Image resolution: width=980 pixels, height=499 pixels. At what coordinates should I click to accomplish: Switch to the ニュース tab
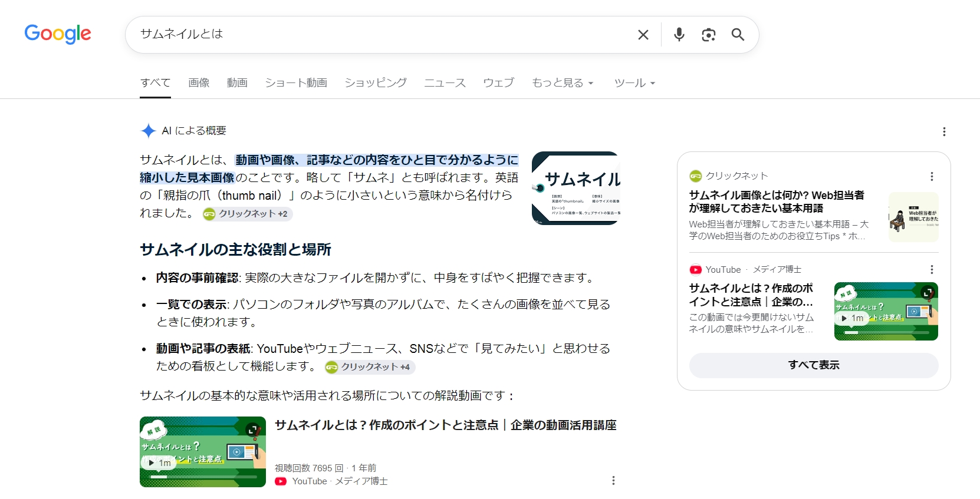click(x=445, y=83)
